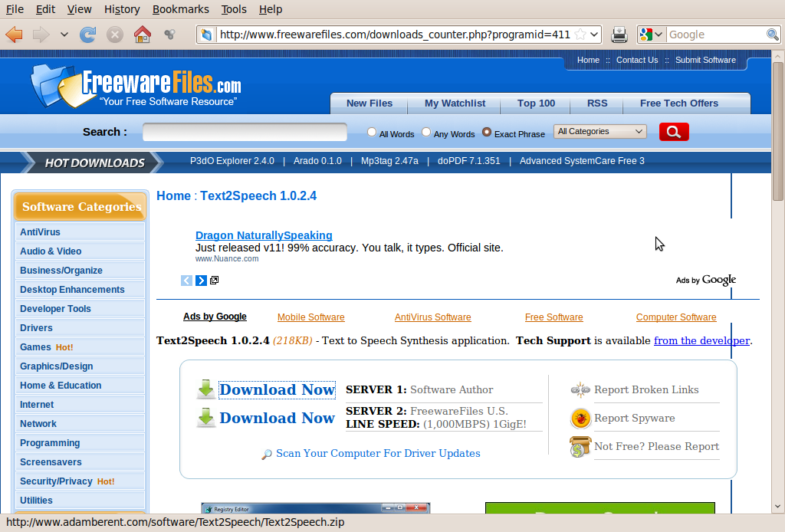This screenshot has width=785, height=532.
Task: Open the File menu
Action: (15, 9)
